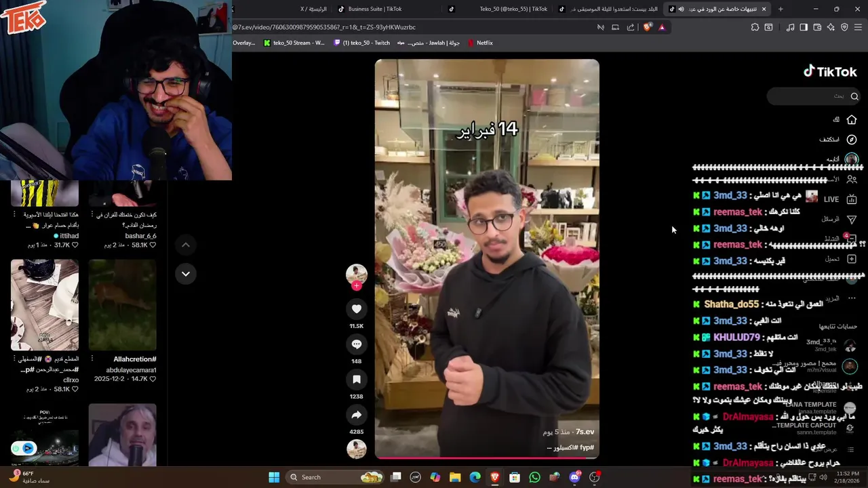868x488 pixels.
Task: Open Netflix bookmark
Action: 480,43
